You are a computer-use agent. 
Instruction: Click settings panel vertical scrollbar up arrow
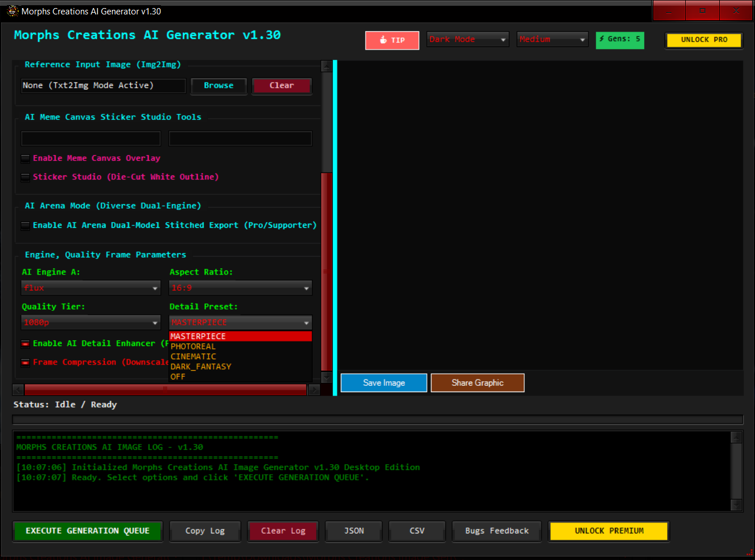[x=326, y=66]
